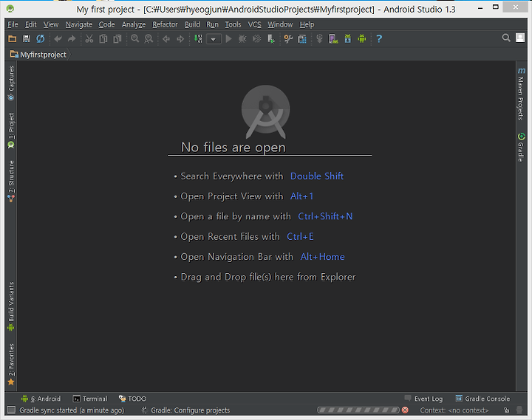
Task: Open the View menu
Action: 51,24
